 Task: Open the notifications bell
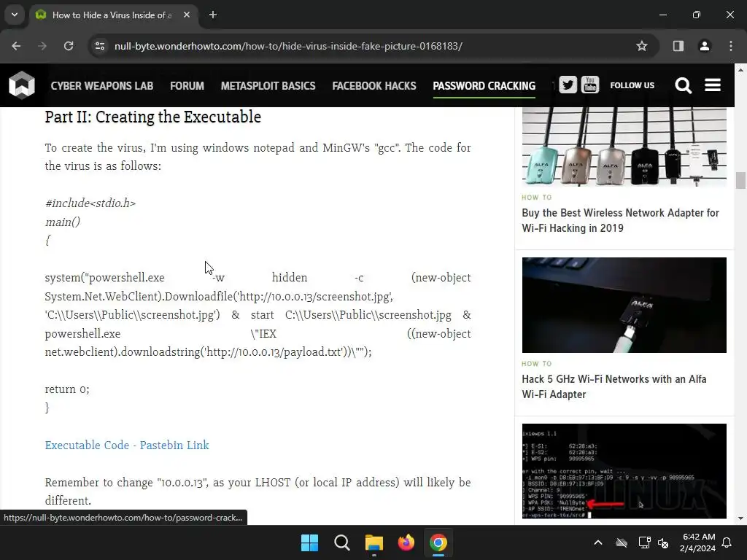[x=727, y=542]
